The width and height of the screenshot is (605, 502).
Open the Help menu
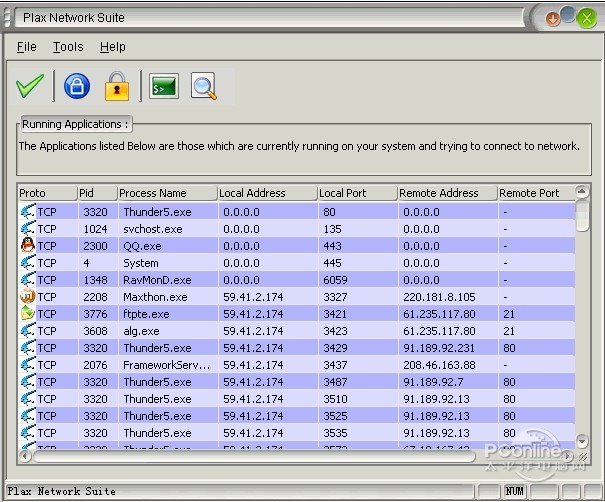pyautogui.click(x=113, y=47)
